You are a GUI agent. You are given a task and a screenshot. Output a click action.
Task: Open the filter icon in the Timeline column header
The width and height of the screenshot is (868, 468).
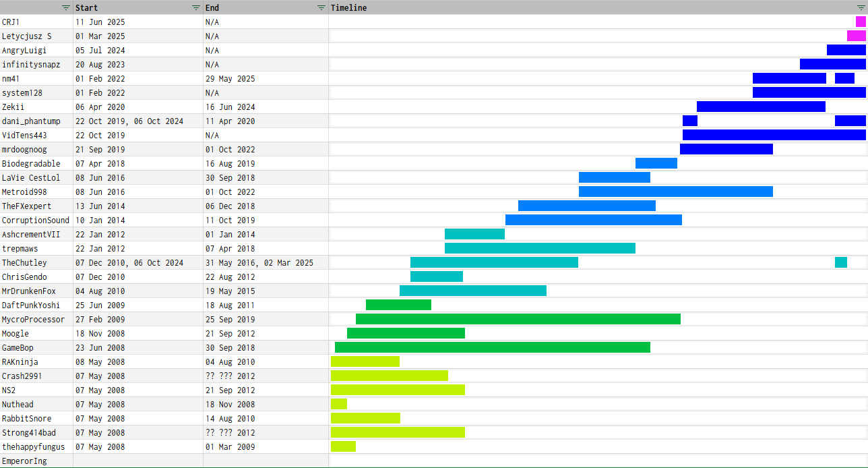coord(861,7)
